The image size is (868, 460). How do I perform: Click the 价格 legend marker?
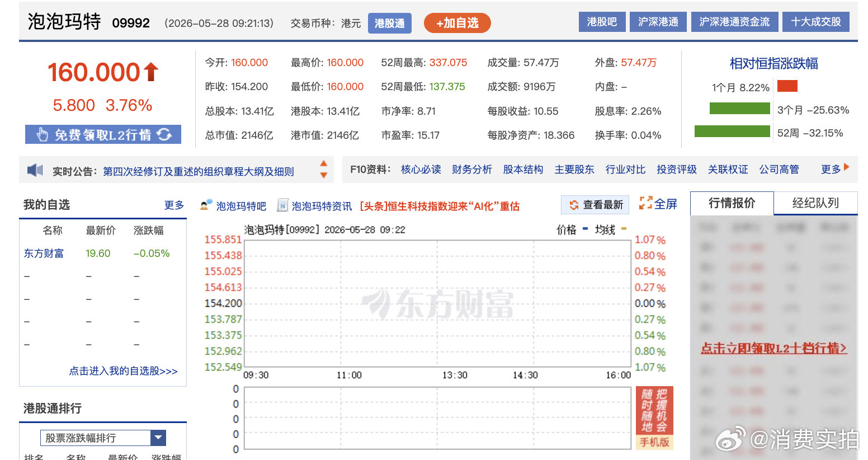point(585,228)
